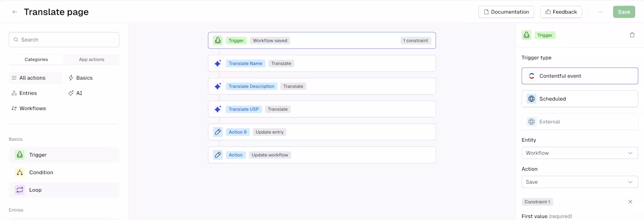
Task: Select the Translate Description step card
Action: click(322, 87)
